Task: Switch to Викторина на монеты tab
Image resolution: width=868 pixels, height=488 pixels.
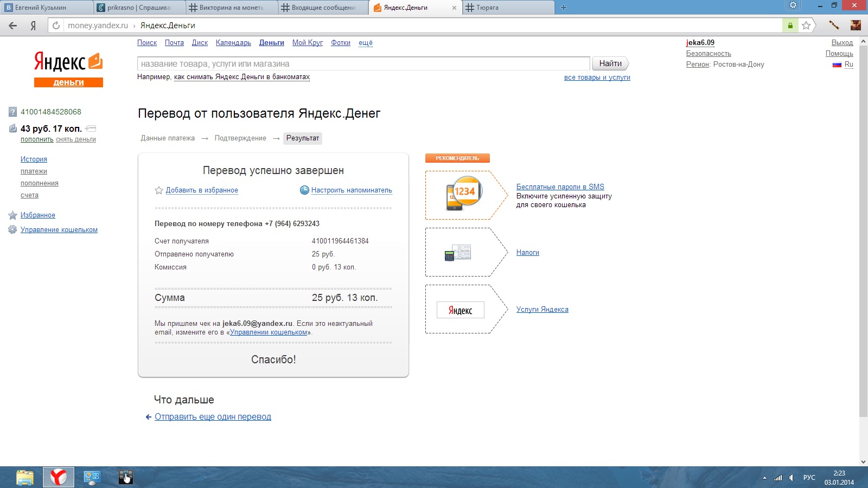Action: (232, 8)
